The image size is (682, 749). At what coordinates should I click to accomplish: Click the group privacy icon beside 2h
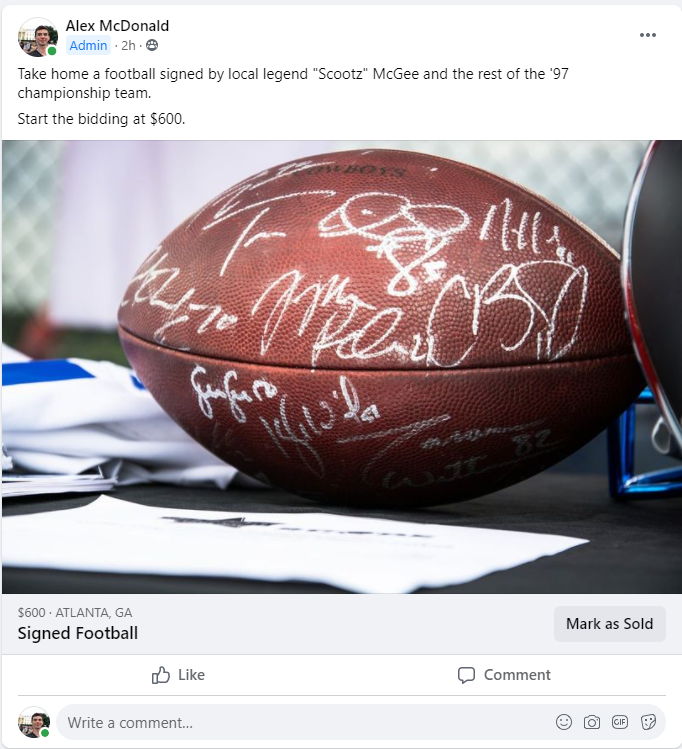(152, 45)
